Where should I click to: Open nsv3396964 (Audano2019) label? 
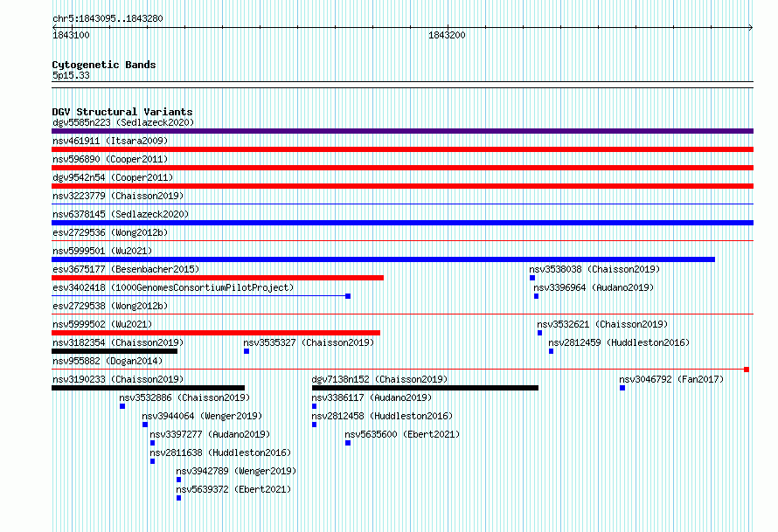point(594,287)
